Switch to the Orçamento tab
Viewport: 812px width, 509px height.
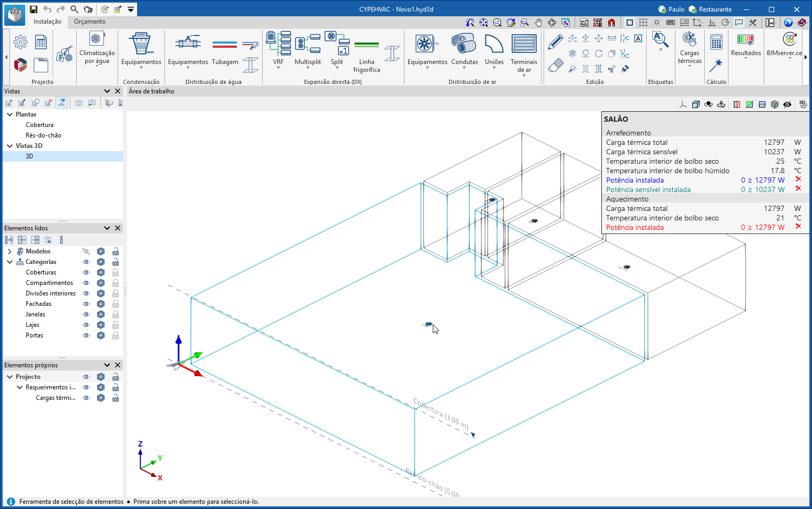pyautogui.click(x=89, y=22)
